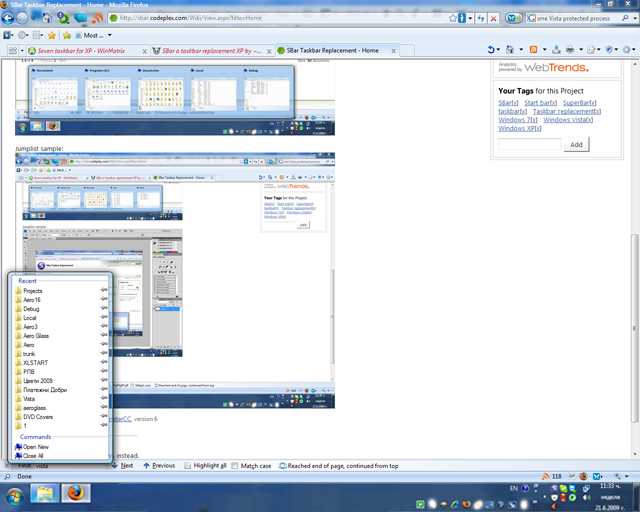The width and height of the screenshot is (640, 512).
Task: Click into the tag input field
Action: pos(530,145)
